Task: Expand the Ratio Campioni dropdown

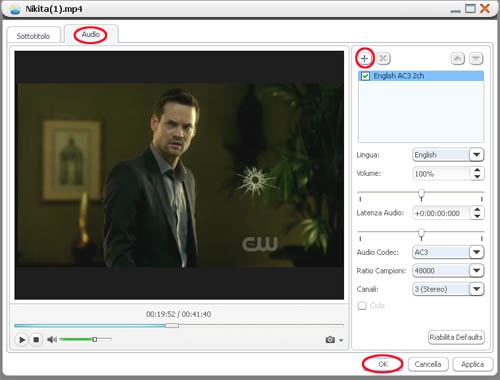Action: coord(477,270)
